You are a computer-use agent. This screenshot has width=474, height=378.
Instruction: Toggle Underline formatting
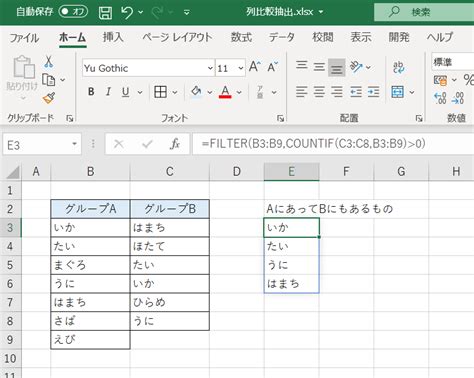point(125,92)
